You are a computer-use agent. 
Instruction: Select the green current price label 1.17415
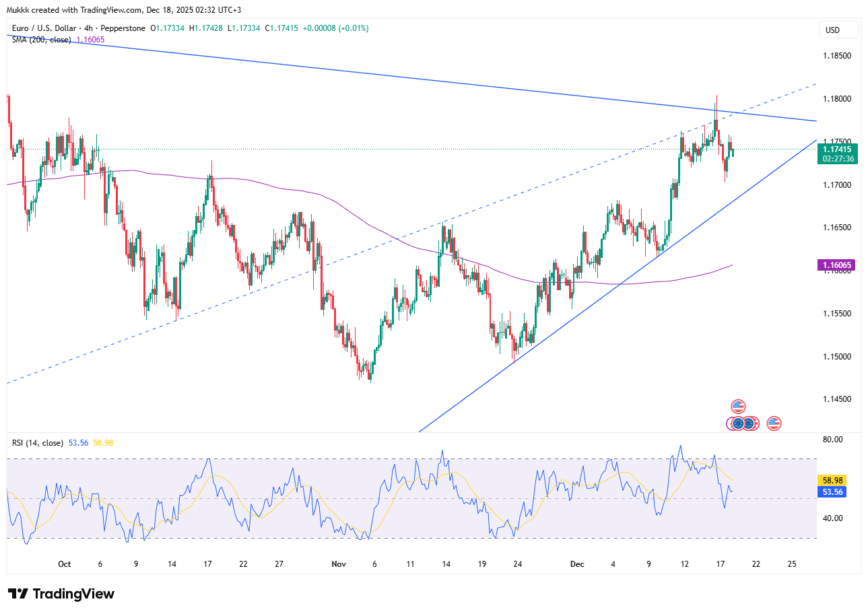click(x=838, y=149)
